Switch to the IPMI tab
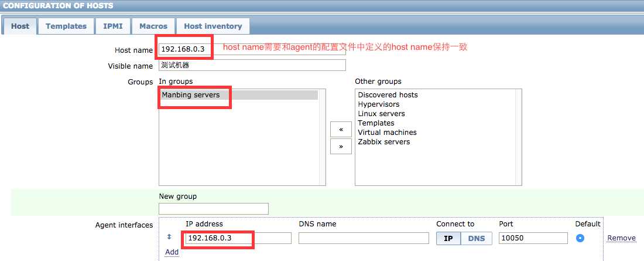 tap(113, 26)
